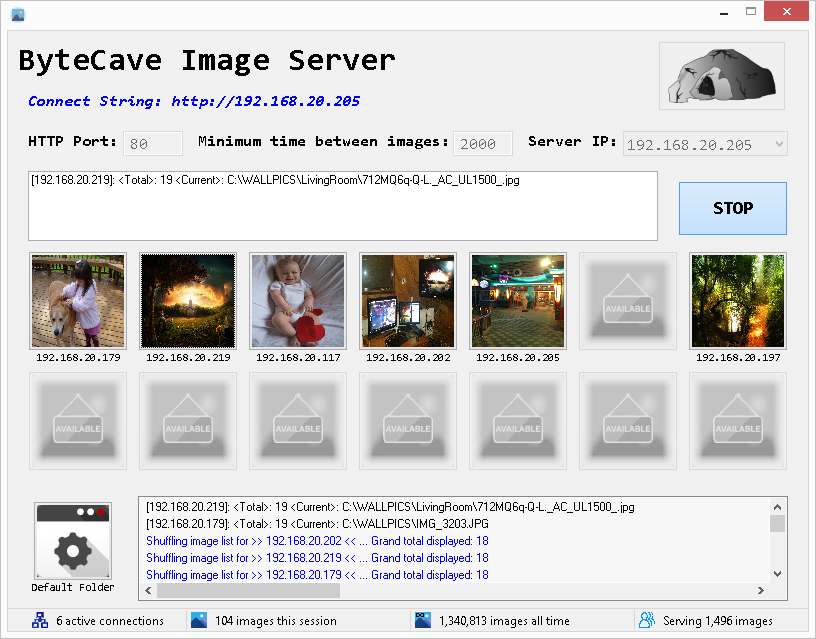This screenshot has height=639, width=816.
Task: Click log line for IMG_3203.JPG
Action: point(317,523)
